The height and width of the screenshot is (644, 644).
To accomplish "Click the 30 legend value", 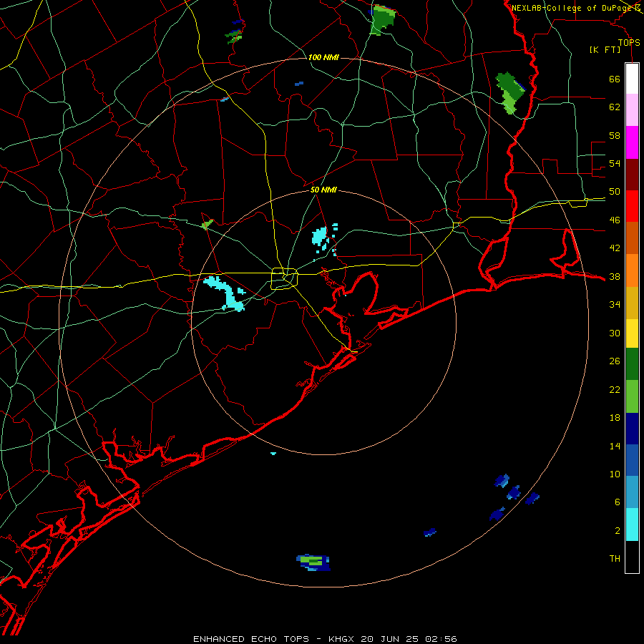I will [x=615, y=333].
